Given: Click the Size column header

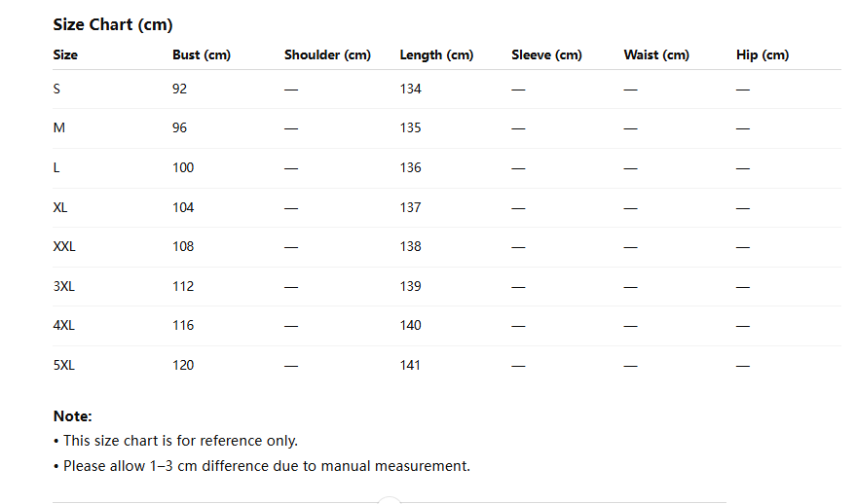Looking at the screenshot, I should click(65, 55).
